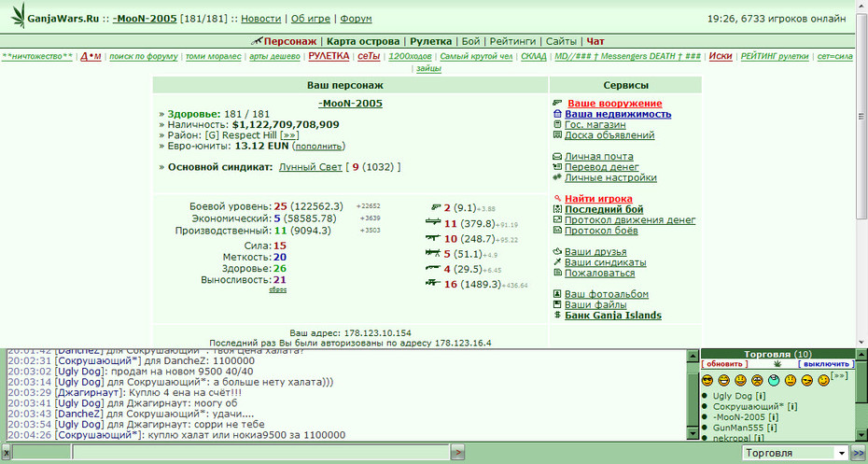Open the chat channel dropdown Торговля
This screenshot has height=464, width=868.
point(795,453)
